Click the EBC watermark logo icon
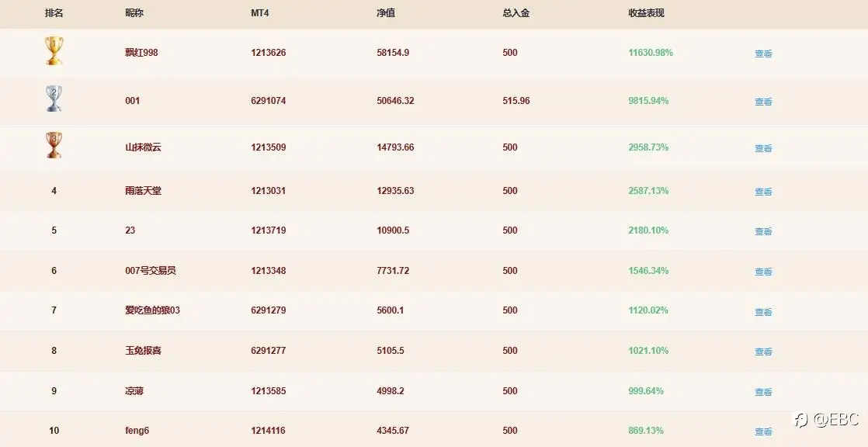 800,419
